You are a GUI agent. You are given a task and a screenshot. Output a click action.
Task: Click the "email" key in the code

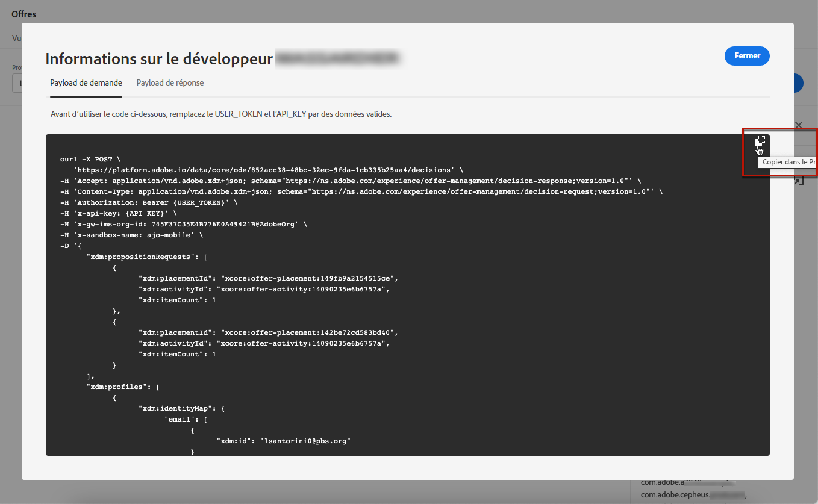(x=180, y=420)
